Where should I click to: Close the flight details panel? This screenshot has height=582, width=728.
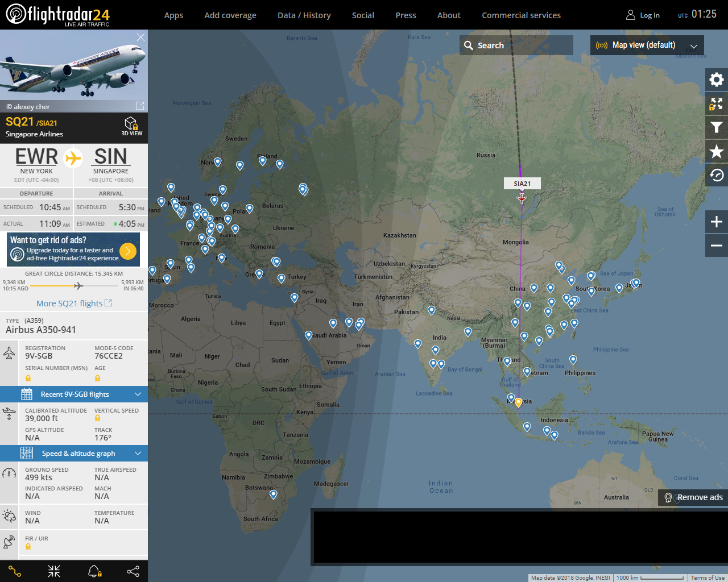click(140, 37)
